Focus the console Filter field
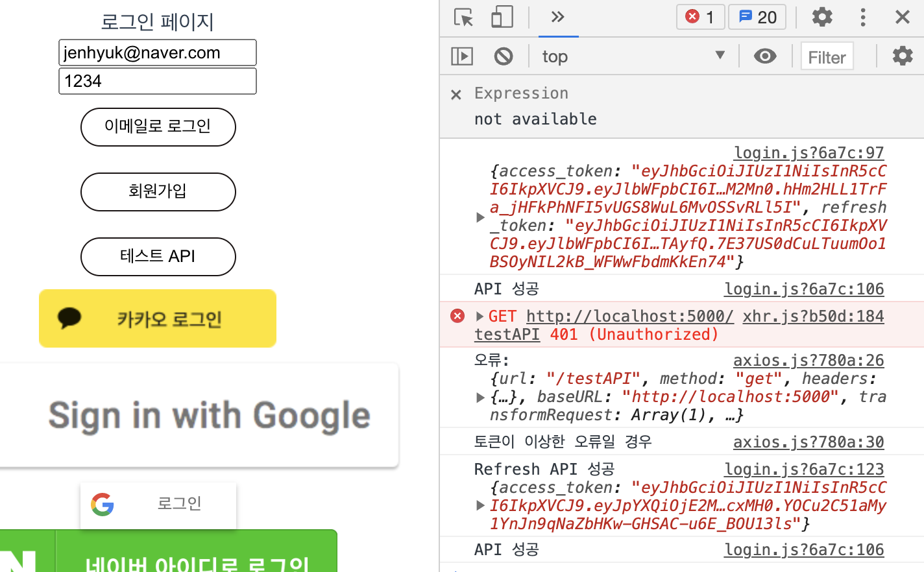Screen dimensions: 924x572 [x=827, y=57]
